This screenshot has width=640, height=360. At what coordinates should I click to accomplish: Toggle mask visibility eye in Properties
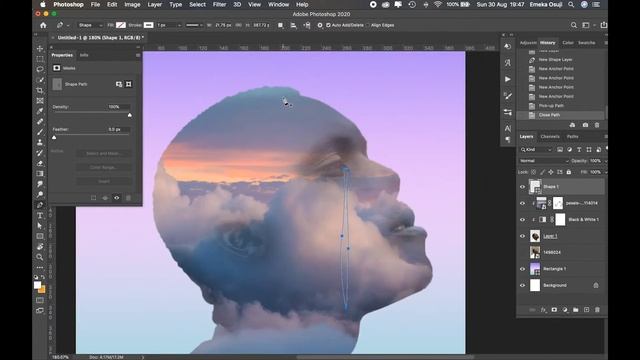(x=117, y=198)
